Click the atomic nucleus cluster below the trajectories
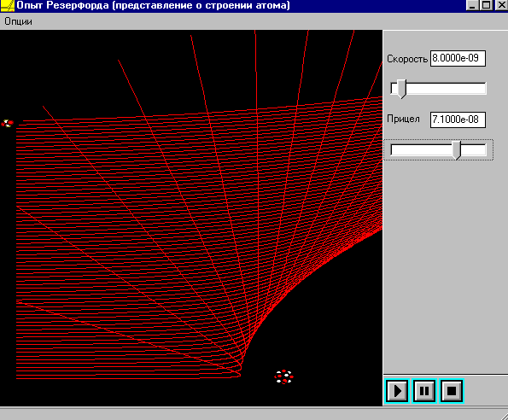Viewport: 508px width, 420px height. pyautogui.click(x=283, y=377)
